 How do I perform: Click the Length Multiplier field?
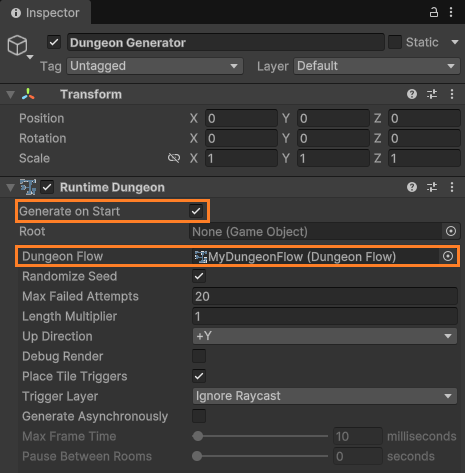(325, 316)
